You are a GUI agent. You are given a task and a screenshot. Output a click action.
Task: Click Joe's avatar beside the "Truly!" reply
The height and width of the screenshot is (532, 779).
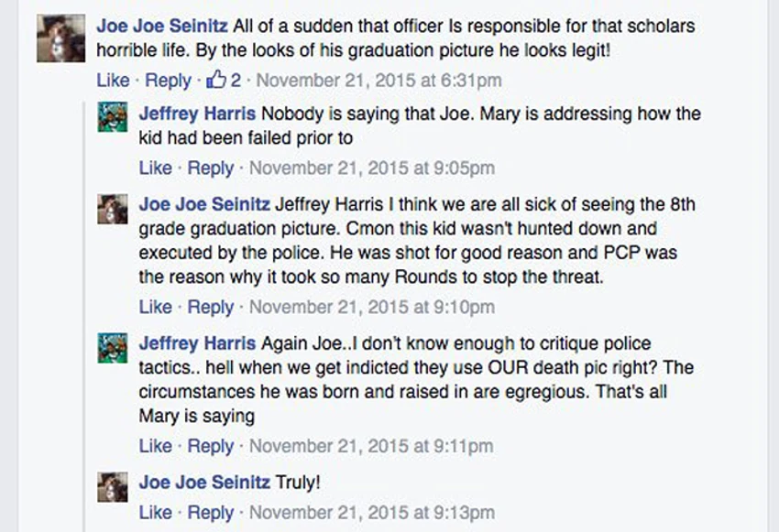point(112,485)
